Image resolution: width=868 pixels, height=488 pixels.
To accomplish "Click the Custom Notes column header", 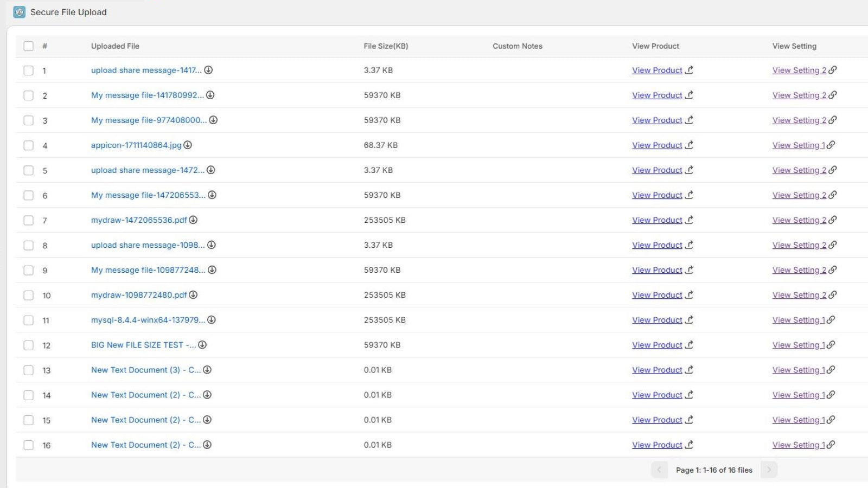I will coord(518,46).
